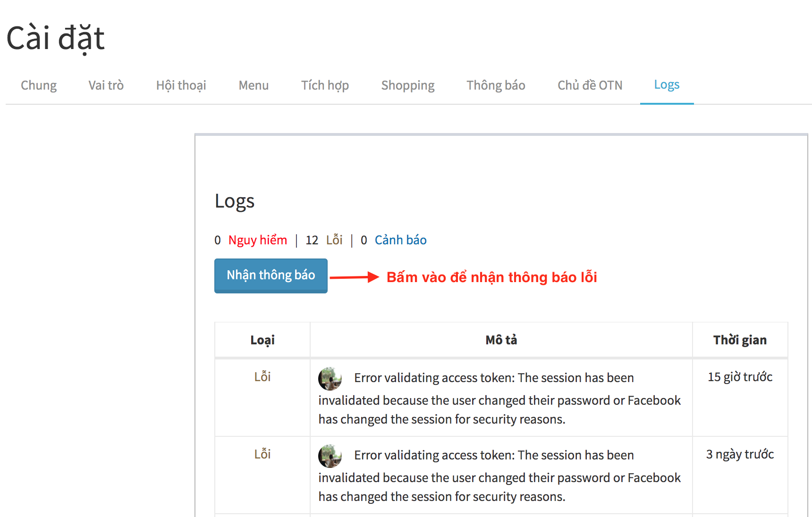Click the Mô tả column header

501,340
